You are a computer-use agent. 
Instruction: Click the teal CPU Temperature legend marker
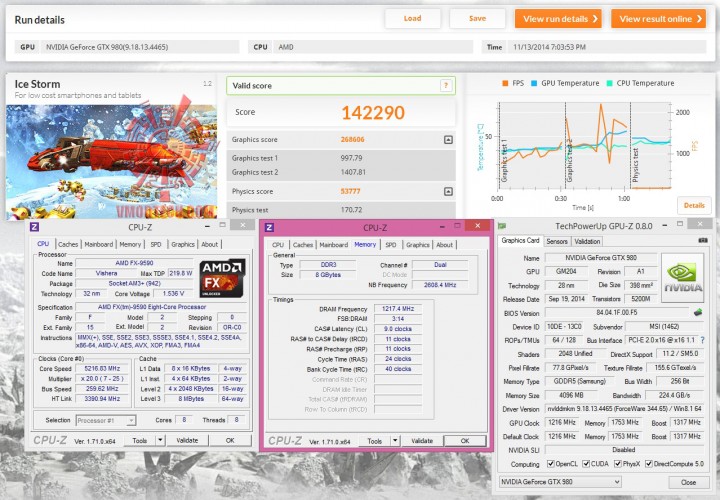(609, 83)
